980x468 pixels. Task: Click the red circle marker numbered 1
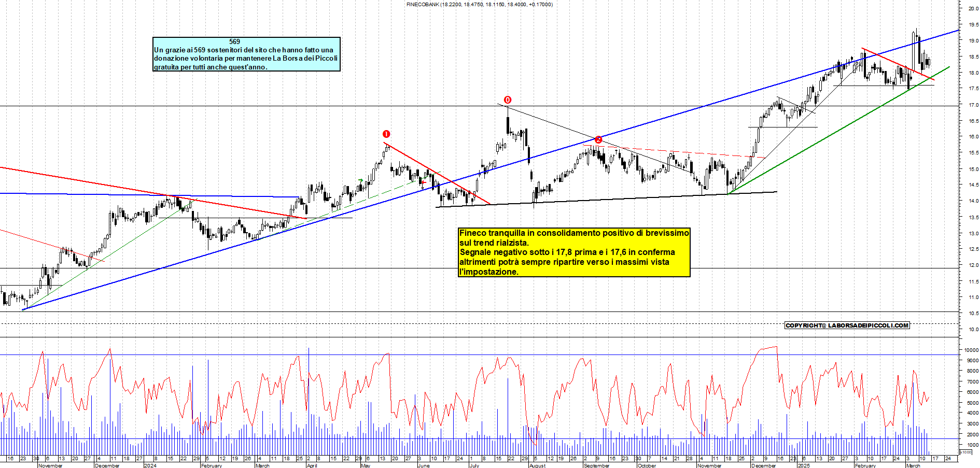(386, 134)
